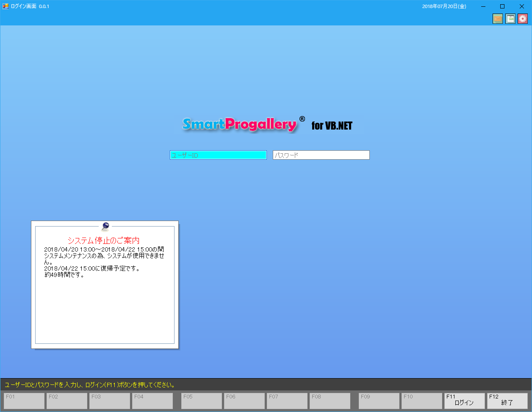Image resolution: width=532 pixels, height=412 pixels.
Task: Click the app icon in the title bar
Action: coord(6,6)
